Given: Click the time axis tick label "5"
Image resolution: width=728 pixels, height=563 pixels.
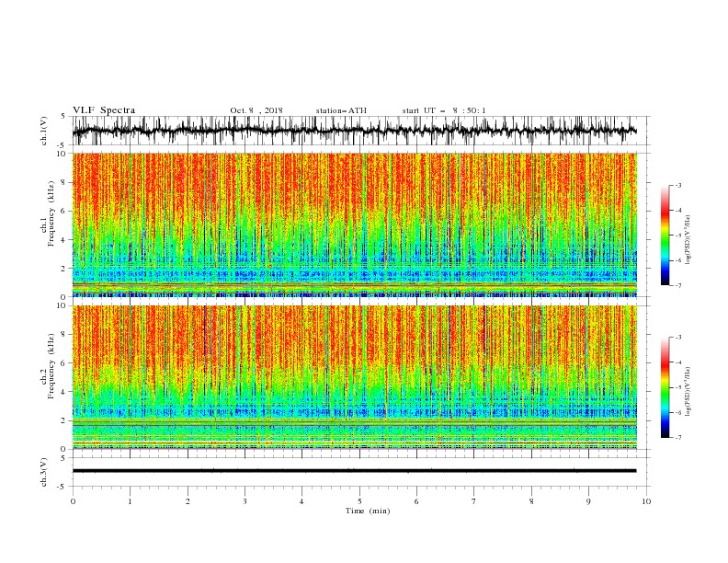Looking at the screenshot, I should [x=359, y=501].
